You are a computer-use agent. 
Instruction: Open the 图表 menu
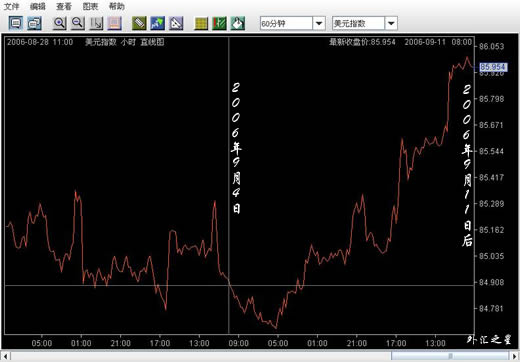[90, 6]
